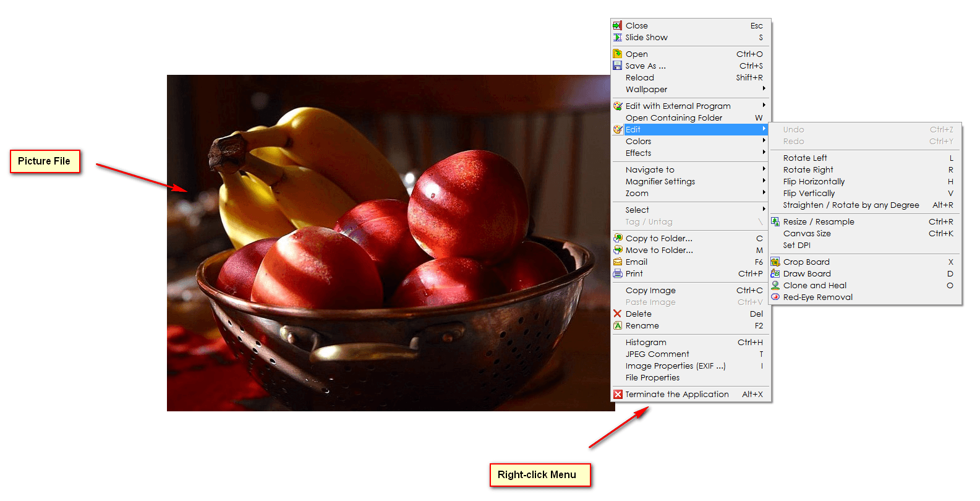Select Rotate Left from Edit submenu

point(805,158)
